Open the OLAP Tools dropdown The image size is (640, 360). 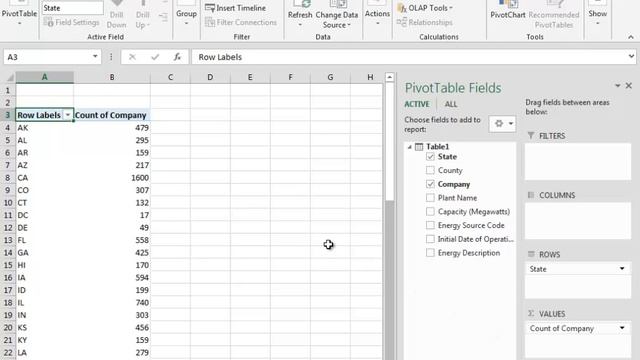tap(425, 8)
